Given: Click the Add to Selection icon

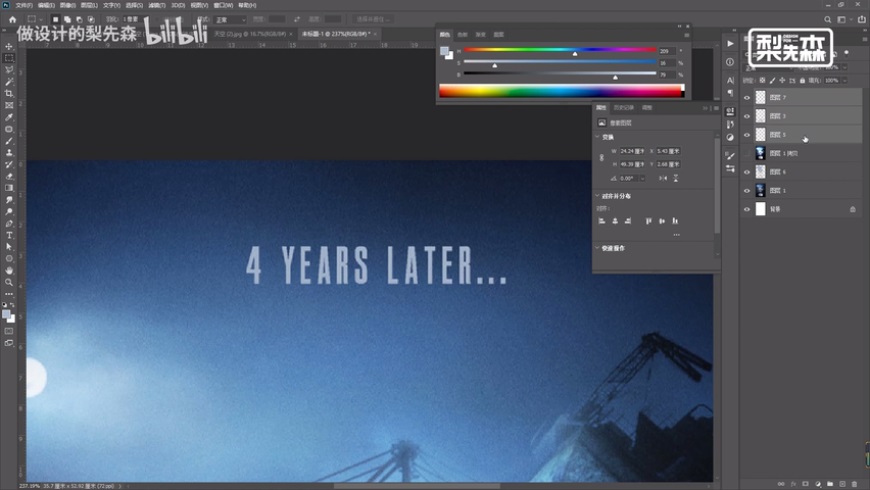Looking at the screenshot, I should [67, 19].
